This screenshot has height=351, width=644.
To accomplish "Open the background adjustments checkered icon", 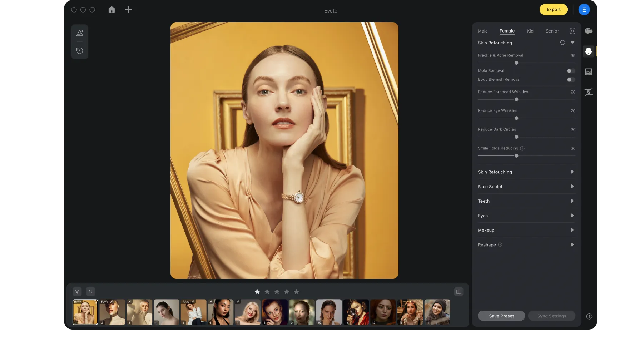I will pos(589,72).
